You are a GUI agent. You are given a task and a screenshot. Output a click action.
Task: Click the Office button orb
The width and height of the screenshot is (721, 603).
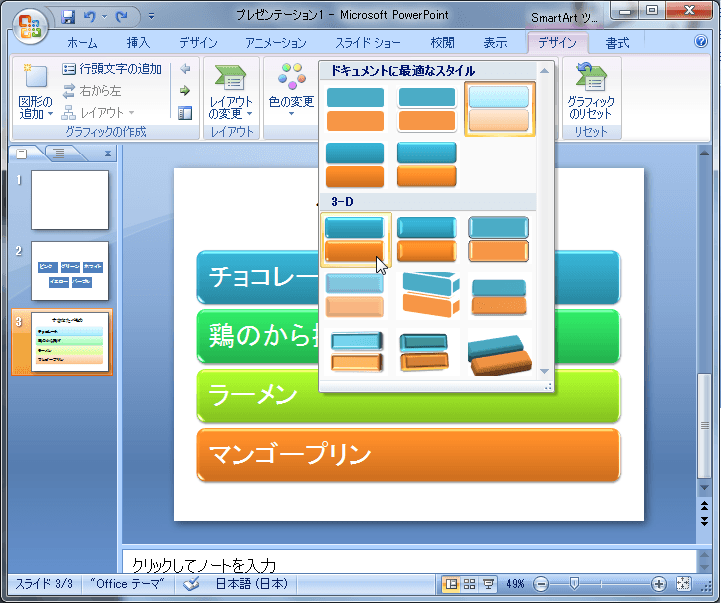pos(30,27)
